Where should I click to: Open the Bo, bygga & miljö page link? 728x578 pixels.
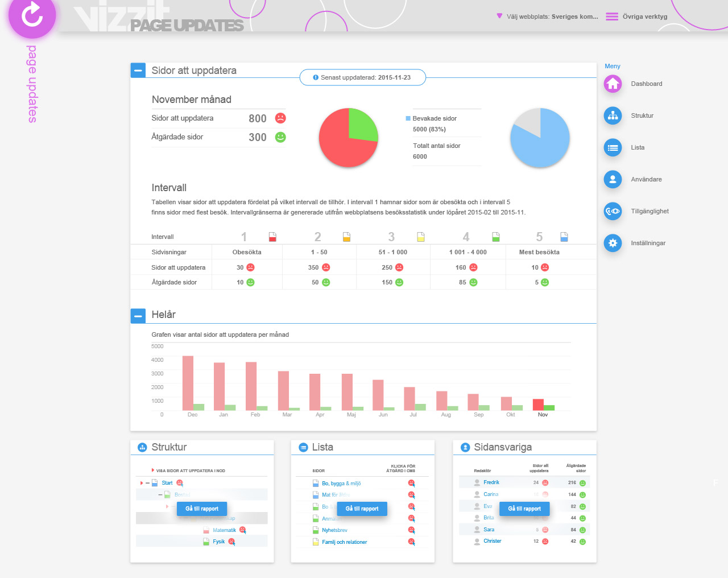click(x=341, y=484)
